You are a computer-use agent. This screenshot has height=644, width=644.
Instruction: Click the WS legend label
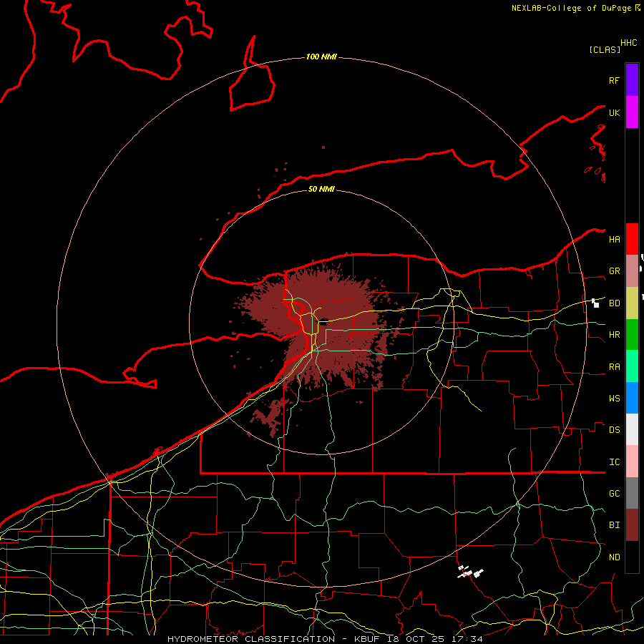point(614,399)
